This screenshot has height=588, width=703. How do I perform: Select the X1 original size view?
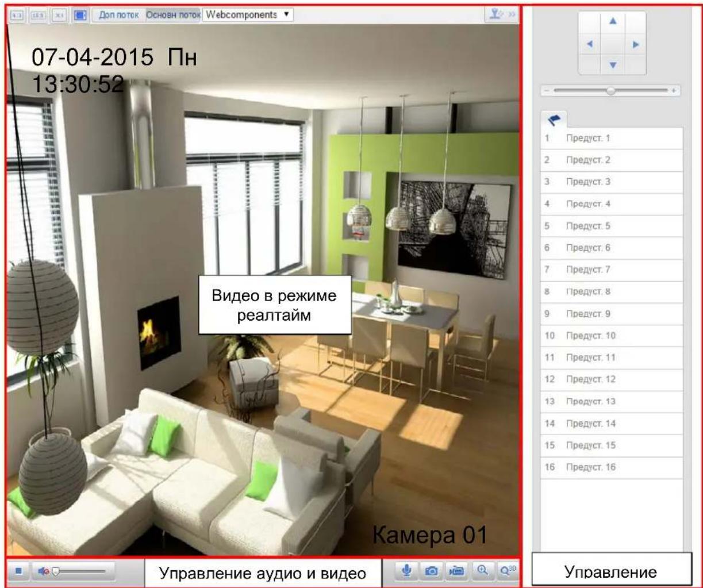(x=59, y=15)
